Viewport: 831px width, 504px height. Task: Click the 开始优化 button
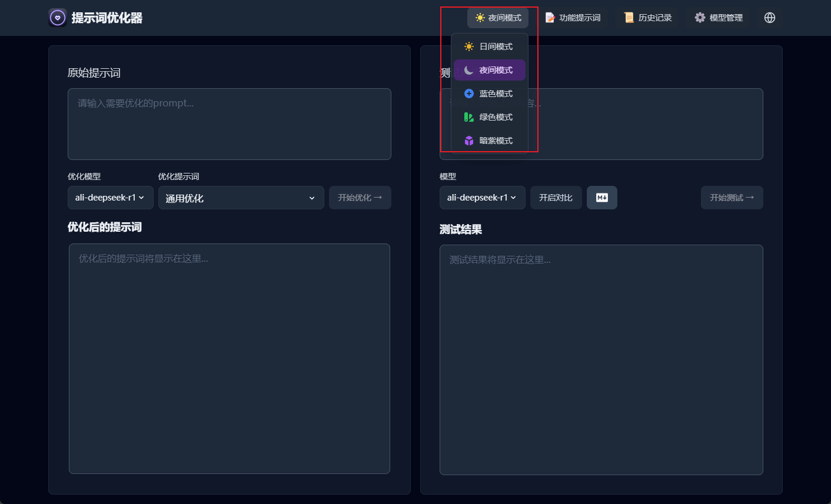coord(360,198)
